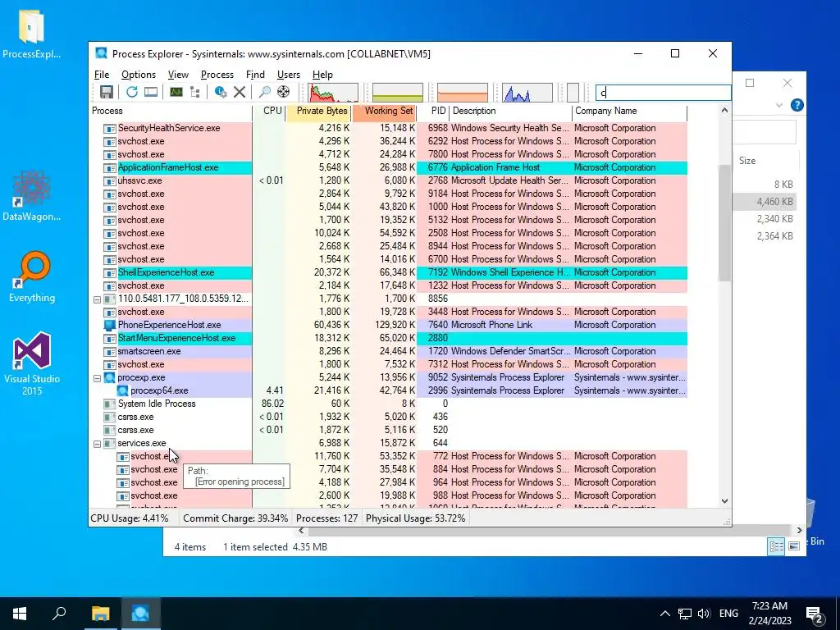Open taskbar search magnifier
Viewport: 840px width, 630px height.
click(59, 614)
